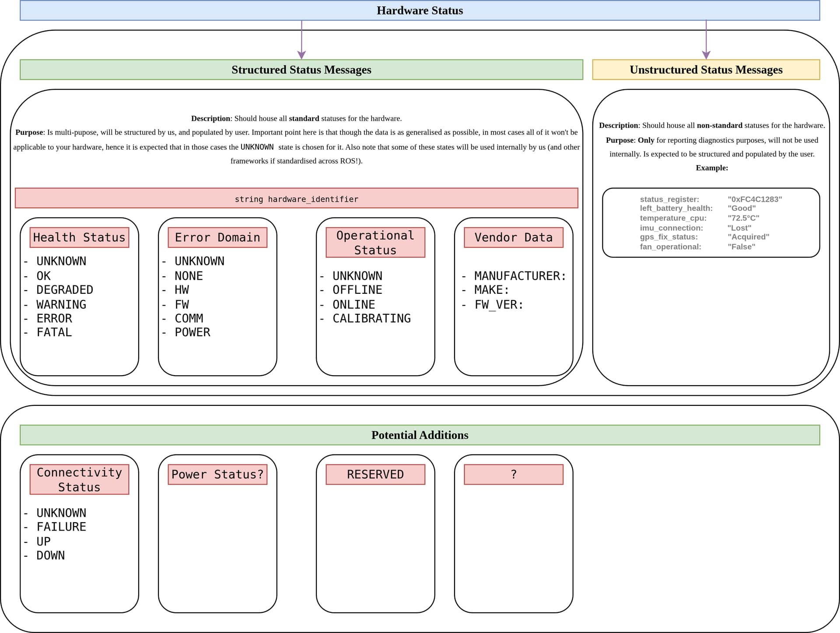This screenshot has height=633, width=840.
Task: Click the question mark label box
Action: [x=514, y=475]
